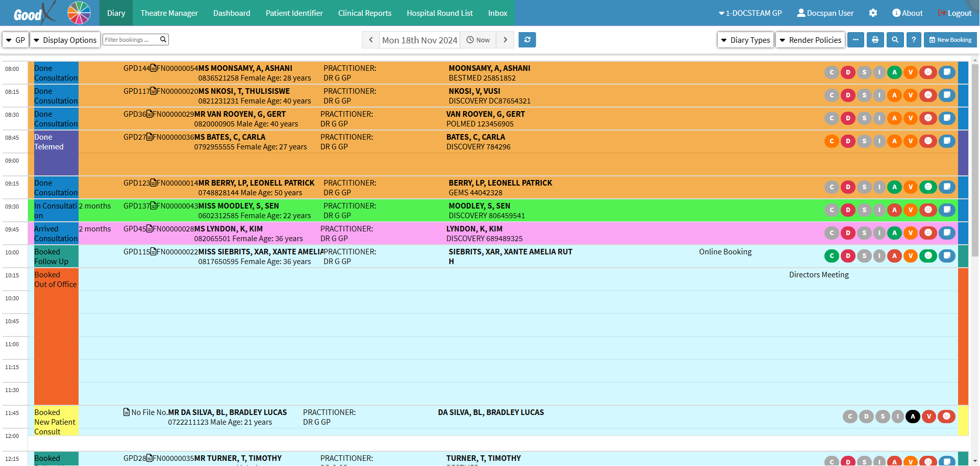The width and height of the screenshot is (980, 466).
Task: Expand the Render Policies dropdown
Action: [x=810, y=40]
